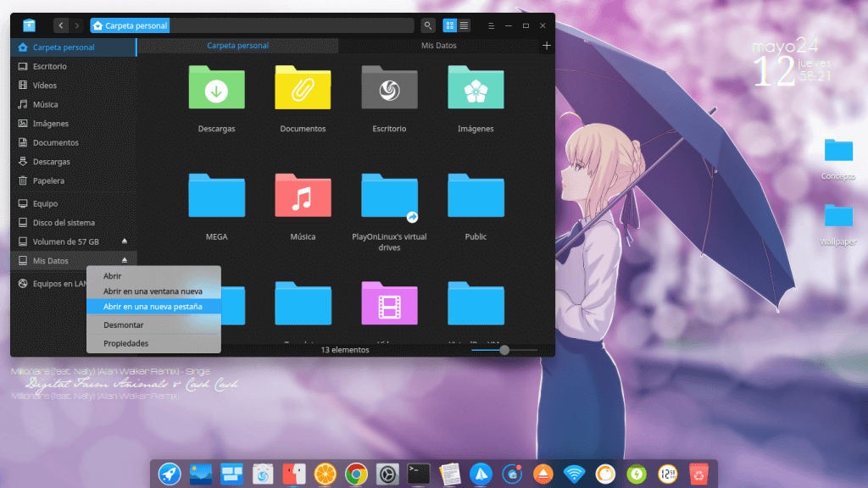Click Propiedades in context menu
Screen dimensions: 868x488
pyautogui.click(x=126, y=343)
